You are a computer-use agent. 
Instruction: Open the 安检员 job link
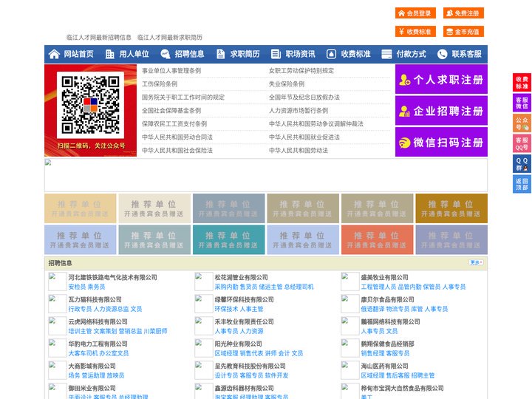coord(77,287)
